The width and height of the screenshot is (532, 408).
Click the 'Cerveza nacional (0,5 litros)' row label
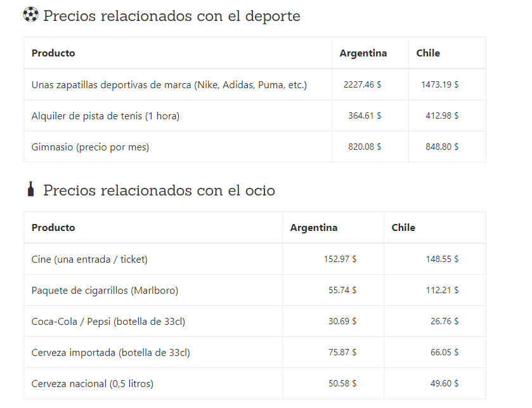point(93,384)
